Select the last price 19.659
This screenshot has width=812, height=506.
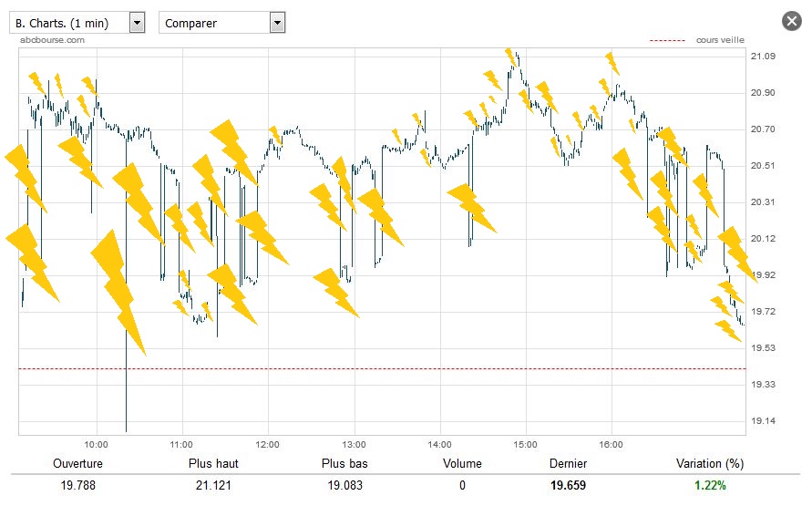point(568,485)
